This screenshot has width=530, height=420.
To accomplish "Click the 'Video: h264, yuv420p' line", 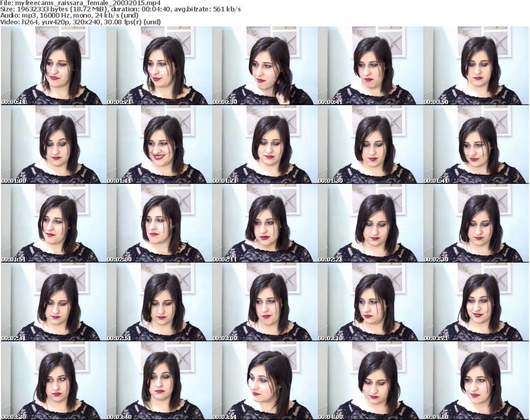I will click(80, 22).
